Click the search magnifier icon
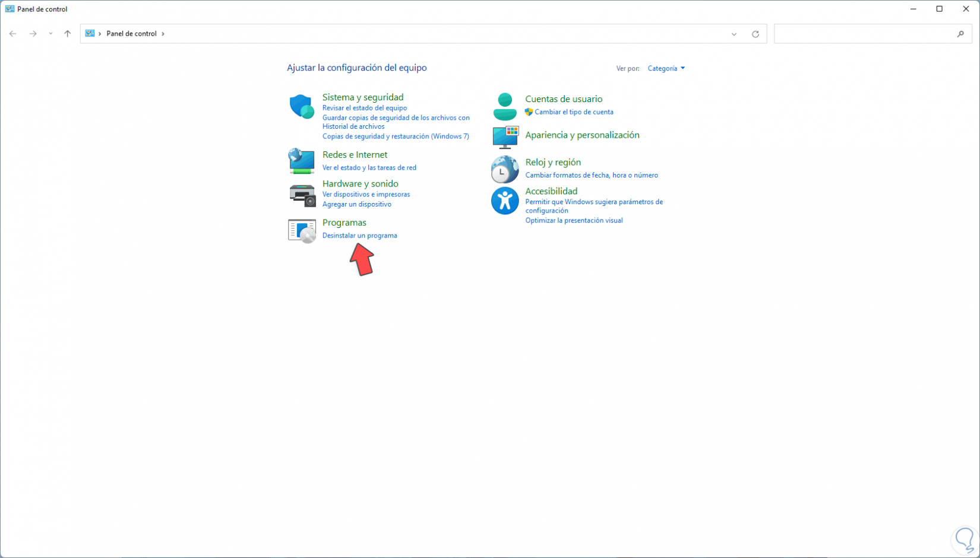980x558 pixels. 960,34
